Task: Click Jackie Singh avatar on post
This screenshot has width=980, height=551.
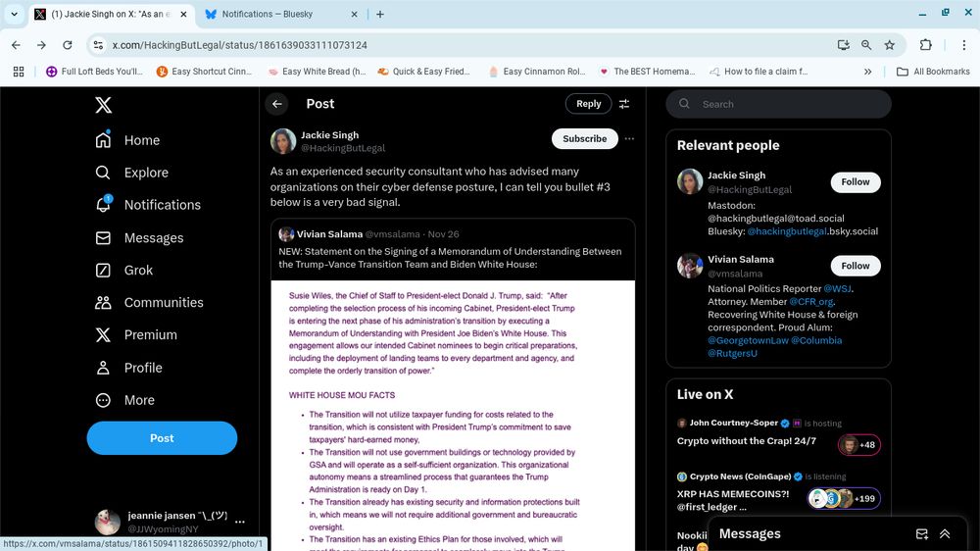Action: pyautogui.click(x=283, y=141)
